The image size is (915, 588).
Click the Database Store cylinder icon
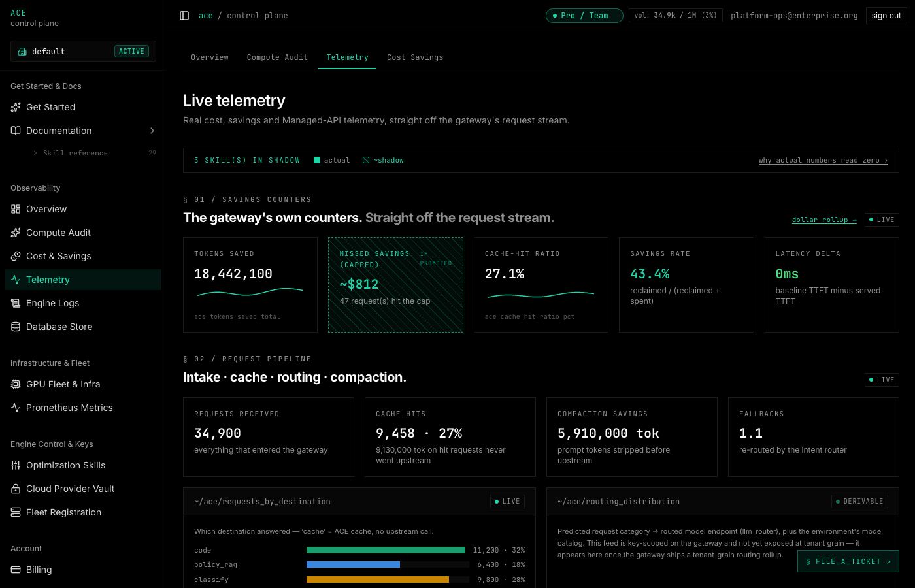click(16, 327)
